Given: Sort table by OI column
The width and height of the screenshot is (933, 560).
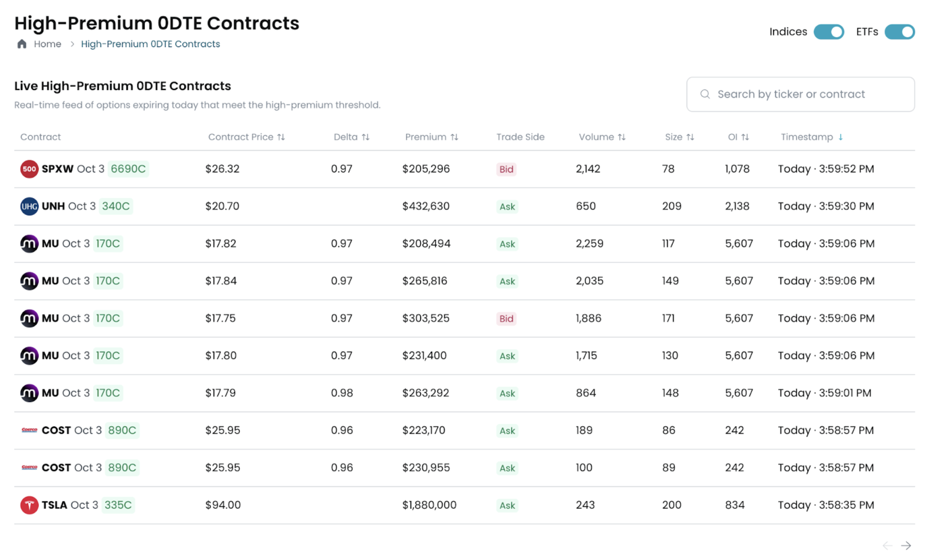Looking at the screenshot, I should [x=738, y=137].
